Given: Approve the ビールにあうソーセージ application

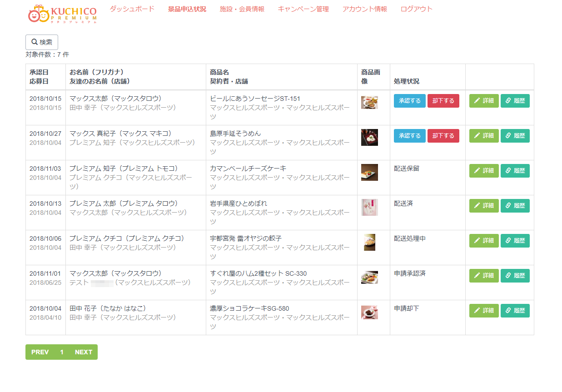Looking at the screenshot, I should pyautogui.click(x=409, y=101).
